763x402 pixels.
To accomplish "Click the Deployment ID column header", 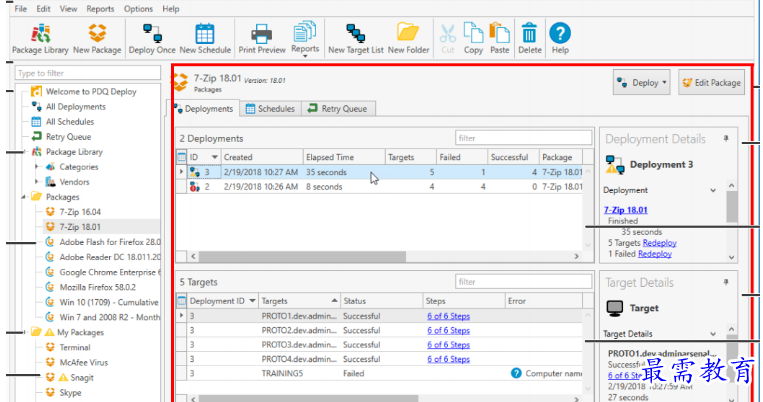I will click(x=222, y=301).
